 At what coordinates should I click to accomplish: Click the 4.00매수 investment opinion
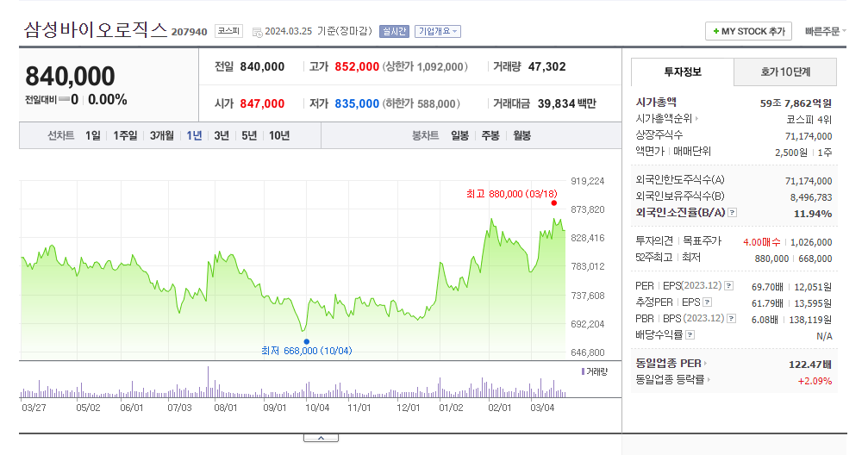tap(762, 242)
